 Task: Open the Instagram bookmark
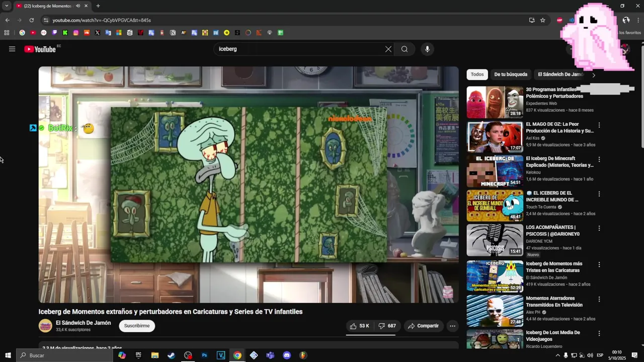tap(76, 33)
